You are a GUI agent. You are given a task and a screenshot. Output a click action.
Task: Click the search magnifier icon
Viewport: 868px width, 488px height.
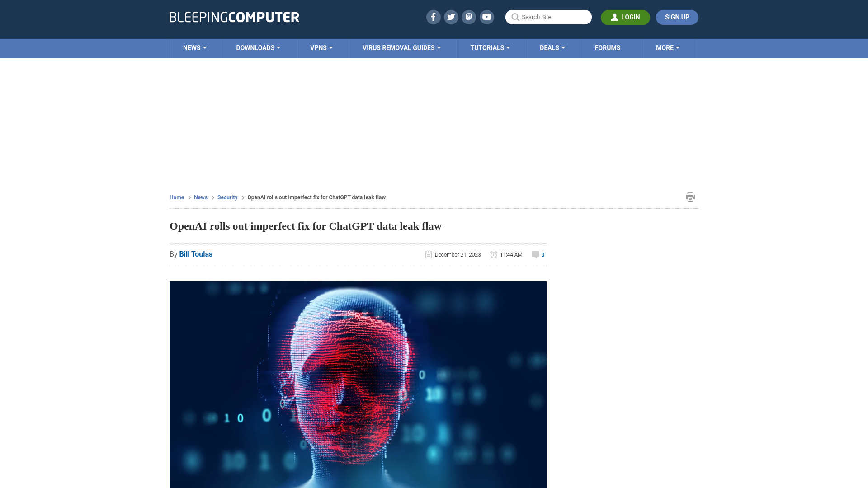pyautogui.click(x=516, y=17)
